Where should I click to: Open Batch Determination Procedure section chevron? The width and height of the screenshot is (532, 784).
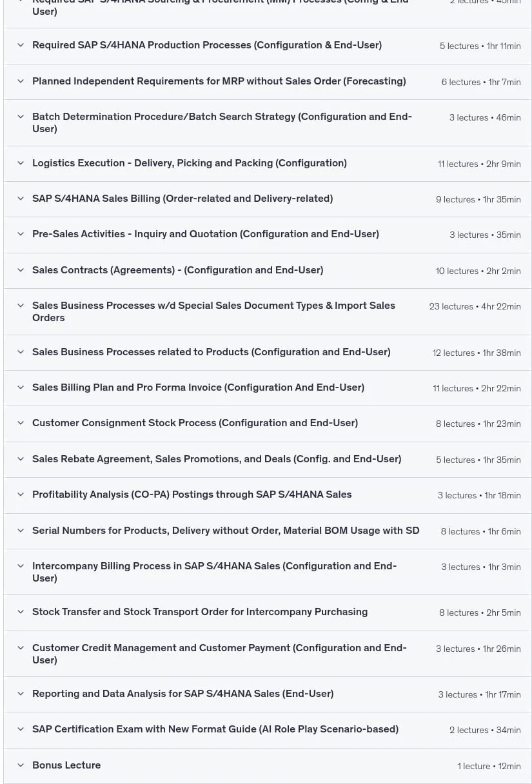pyautogui.click(x=21, y=117)
